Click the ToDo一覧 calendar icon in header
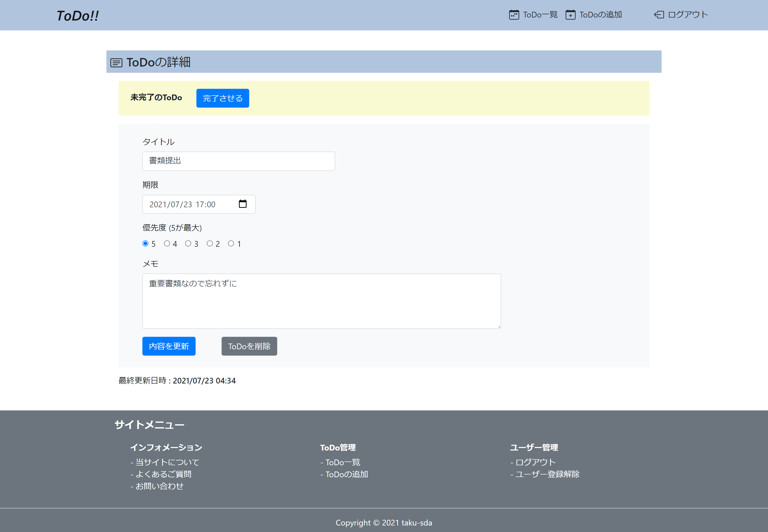This screenshot has height=532, width=768. [514, 15]
